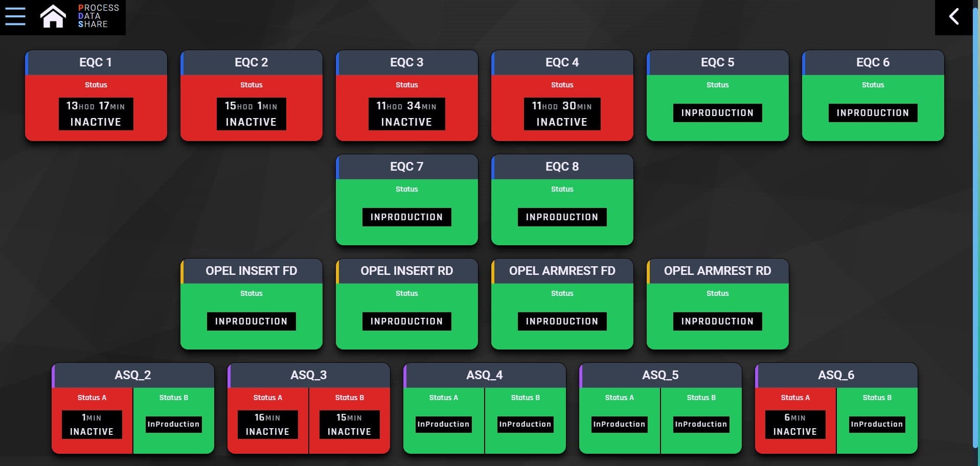Image resolution: width=980 pixels, height=466 pixels.
Task: Click OPEL ARMREST FD status badge
Action: click(x=562, y=321)
